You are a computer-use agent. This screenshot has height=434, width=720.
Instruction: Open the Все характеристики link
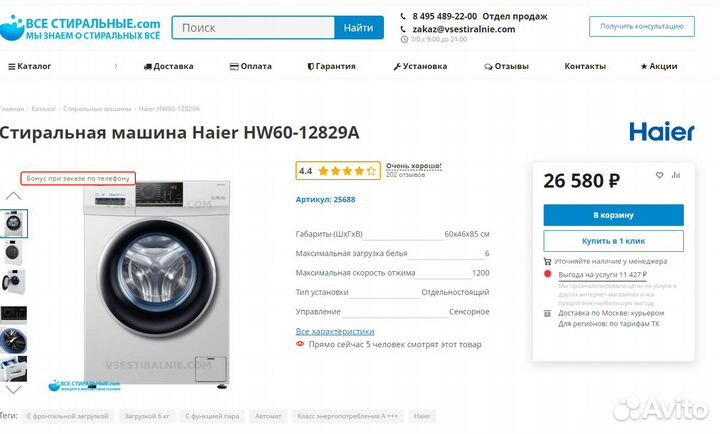(335, 331)
